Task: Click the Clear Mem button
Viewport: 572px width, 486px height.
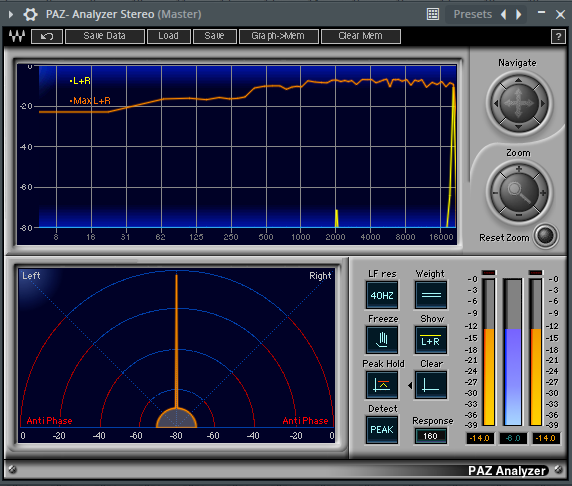Action: pos(361,36)
